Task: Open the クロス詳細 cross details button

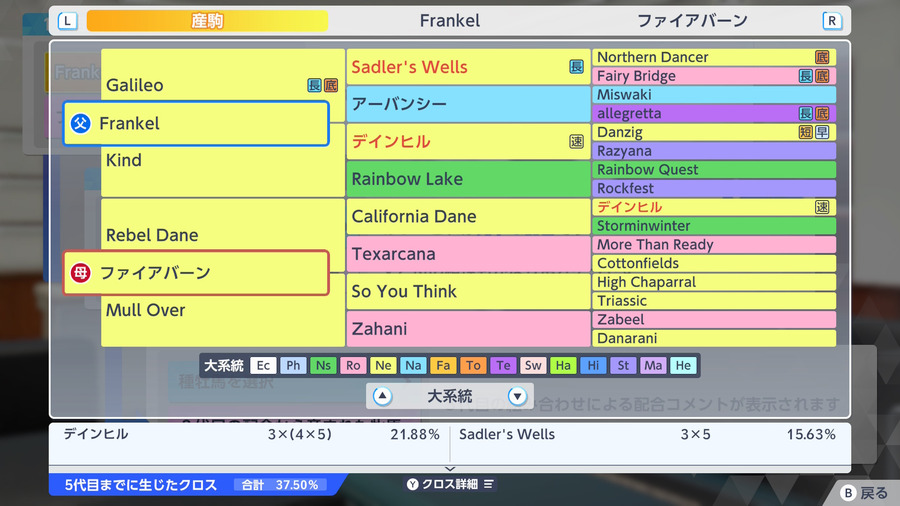Action: click(451, 484)
